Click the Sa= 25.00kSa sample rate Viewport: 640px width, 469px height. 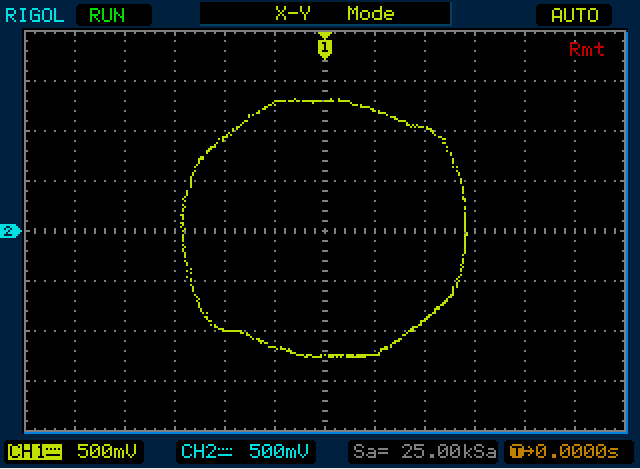[424, 451]
